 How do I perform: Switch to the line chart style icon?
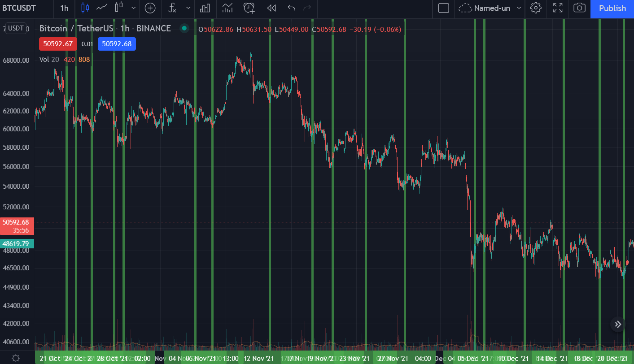click(102, 8)
